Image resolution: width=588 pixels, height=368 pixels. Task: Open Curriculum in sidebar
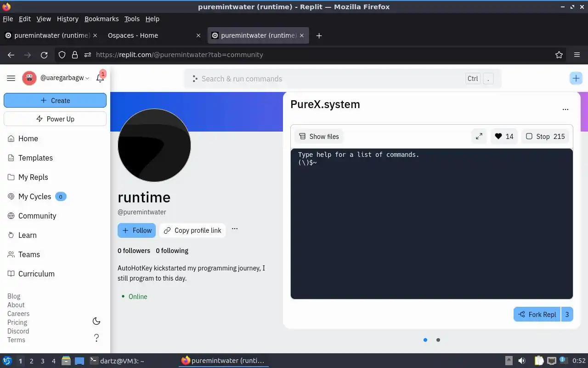tap(55, 274)
